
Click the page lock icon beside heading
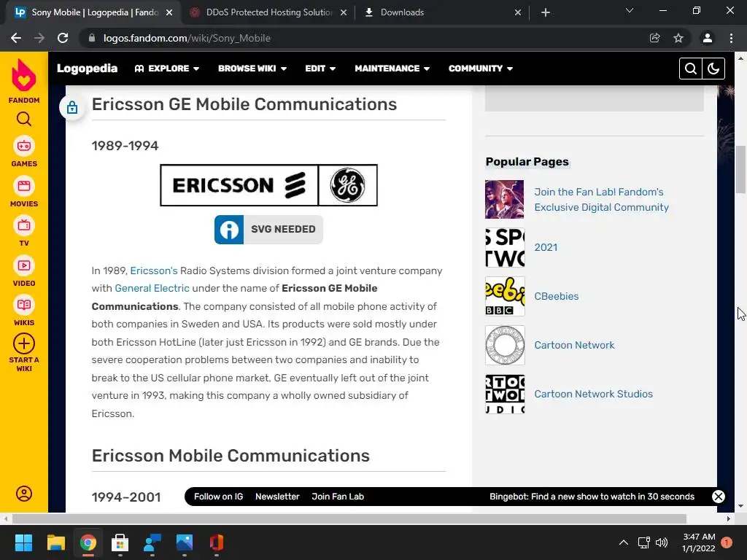point(72,108)
